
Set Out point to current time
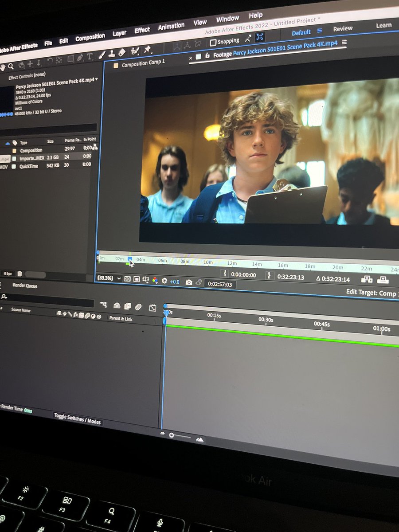(270, 275)
